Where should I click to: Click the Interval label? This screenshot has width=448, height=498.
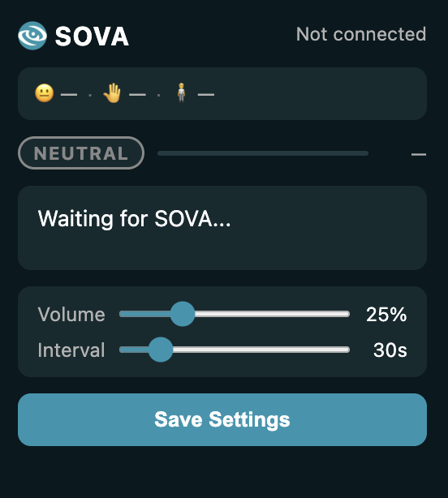pyautogui.click(x=71, y=350)
